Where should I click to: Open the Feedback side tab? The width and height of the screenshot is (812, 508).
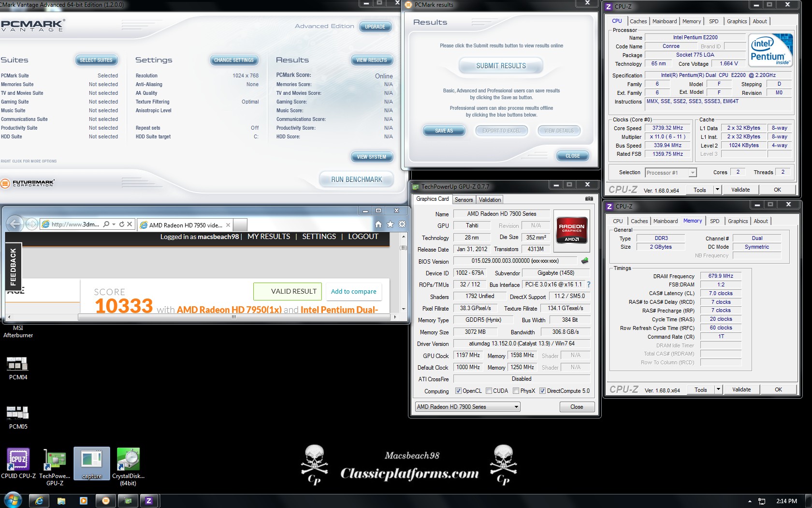point(13,267)
